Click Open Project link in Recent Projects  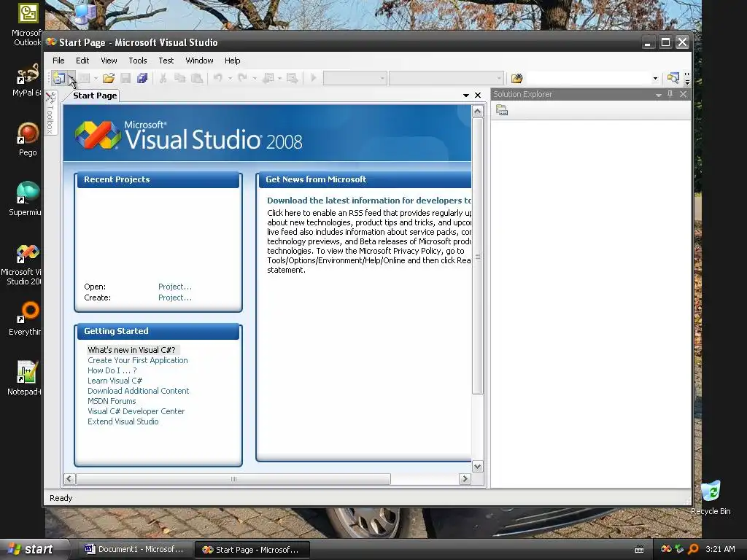pyautogui.click(x=175, y=287)
